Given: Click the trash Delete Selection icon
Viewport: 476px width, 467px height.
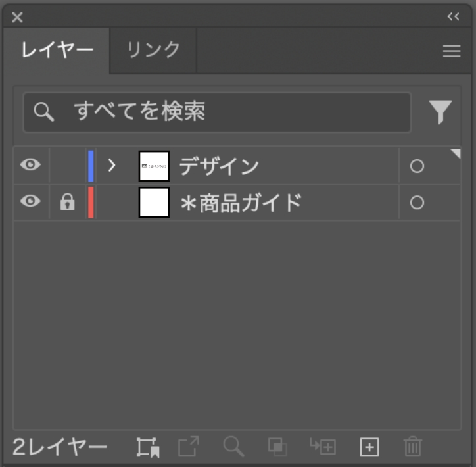Looking at the screenshot, I should pos(412,447).
